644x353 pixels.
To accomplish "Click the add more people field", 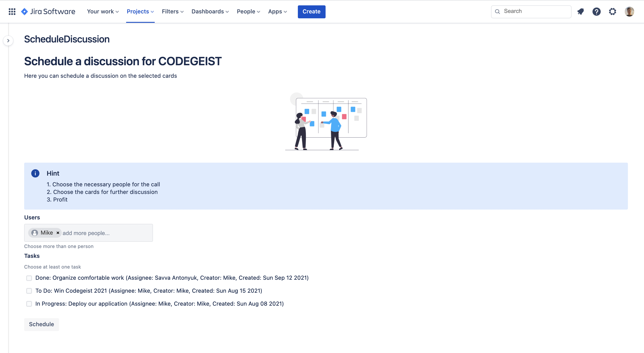I will click(x=105, y=233).
